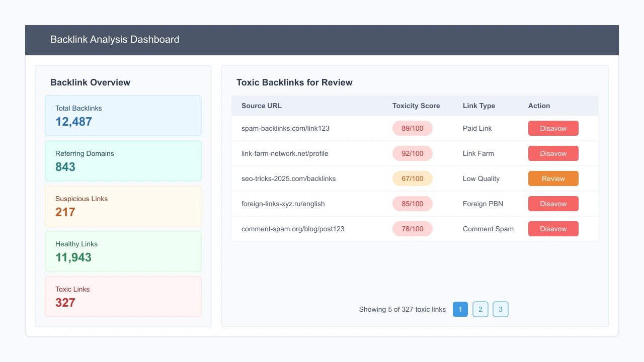Select the 67/100 toxicity score badge
Viewport: 644px width, 362px height.
pyautogui.click(x=413, y=178)
